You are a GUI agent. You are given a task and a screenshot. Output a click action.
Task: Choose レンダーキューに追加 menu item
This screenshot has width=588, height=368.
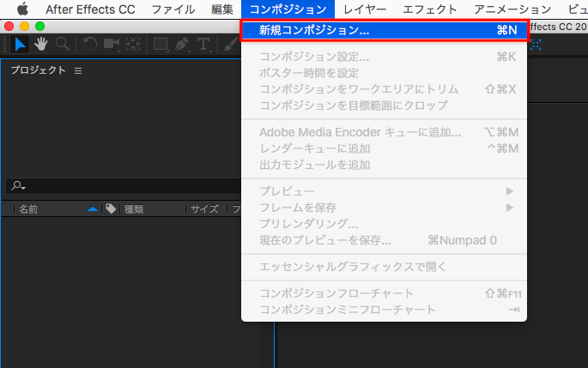tap(384, 148)
